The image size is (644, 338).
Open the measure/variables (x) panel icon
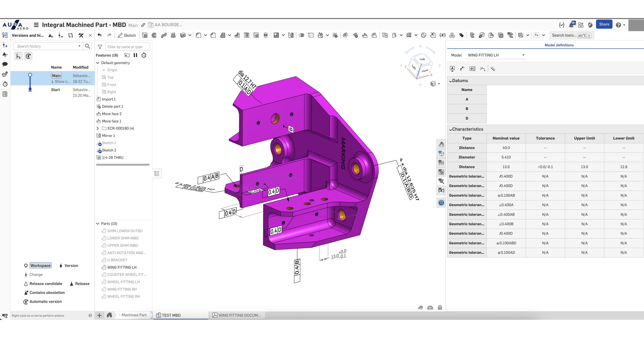coord(441,190)
